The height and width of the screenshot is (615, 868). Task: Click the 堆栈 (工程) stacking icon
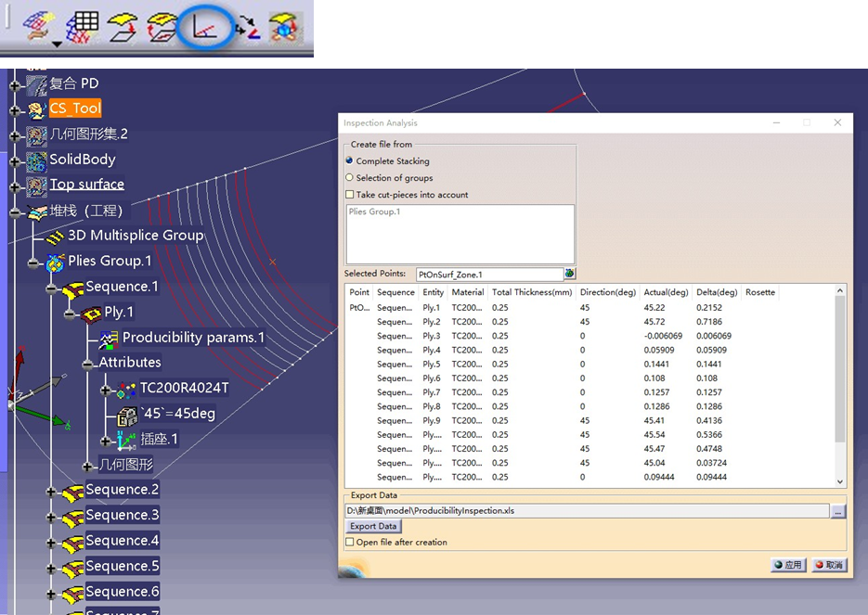36,211
